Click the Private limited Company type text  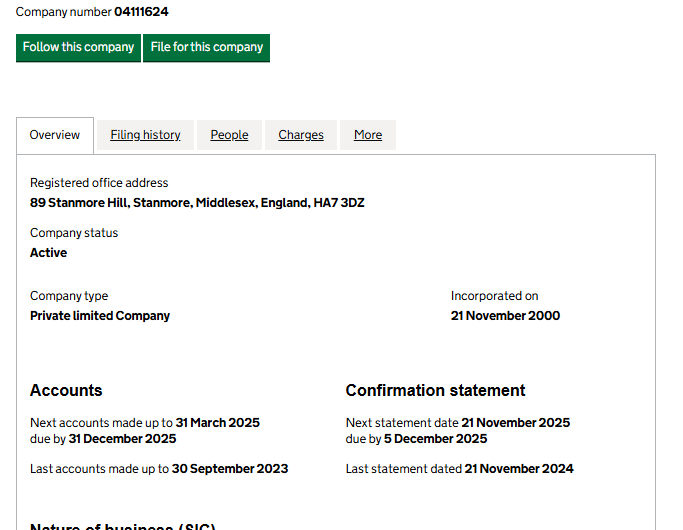[100, 316]
